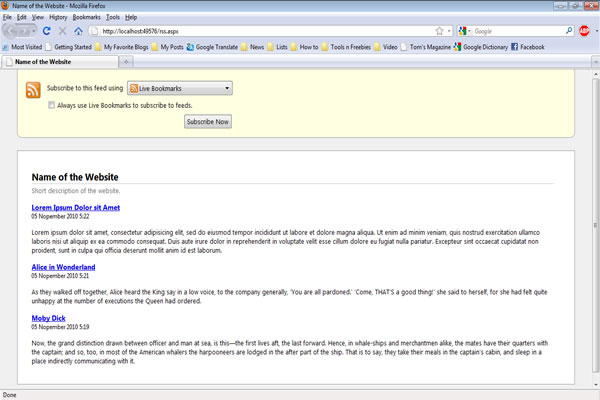Open the News bookmark folder
This screenshot has height=400, width=600.
click(x=253, y=47)
